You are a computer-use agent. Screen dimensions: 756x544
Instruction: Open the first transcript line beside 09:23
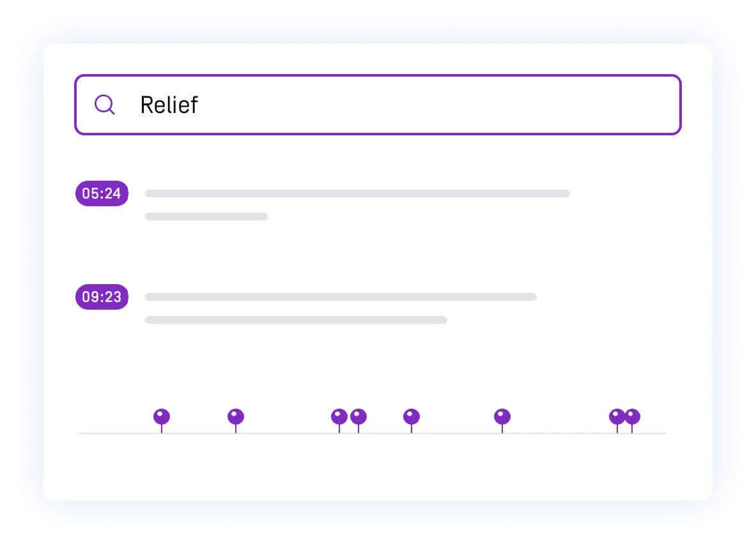(341, 297)
